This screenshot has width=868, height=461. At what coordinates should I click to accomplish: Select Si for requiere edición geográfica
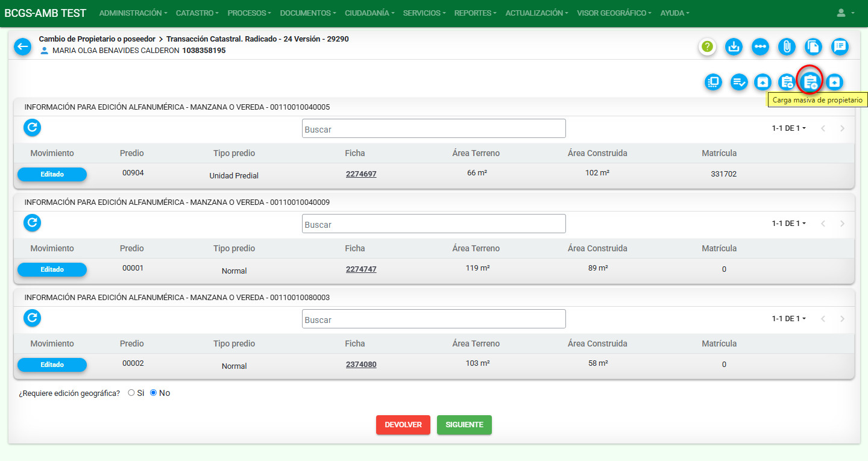[131, 393]
